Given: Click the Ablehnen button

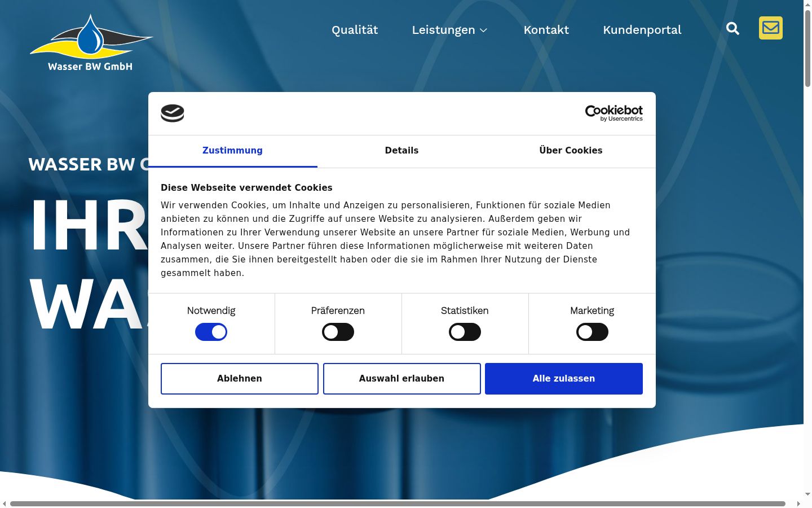Looking at the screenshot, I should click(240, 379).
